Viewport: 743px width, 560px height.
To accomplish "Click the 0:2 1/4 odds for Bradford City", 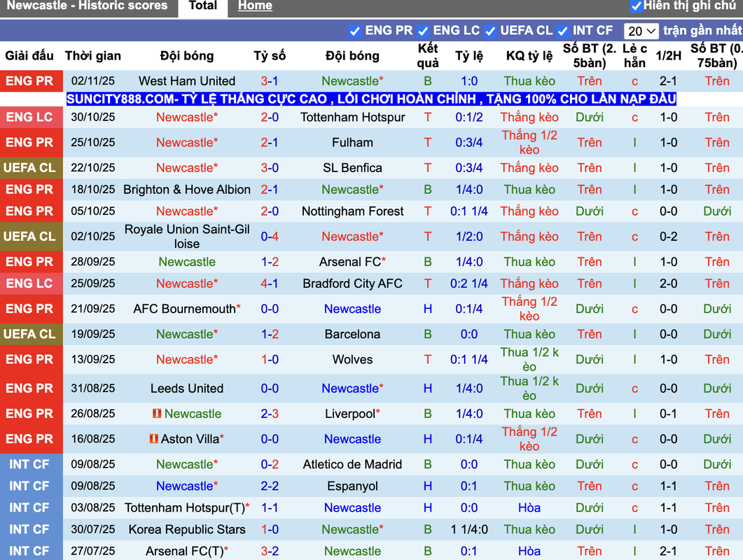I will click(469, 283).
